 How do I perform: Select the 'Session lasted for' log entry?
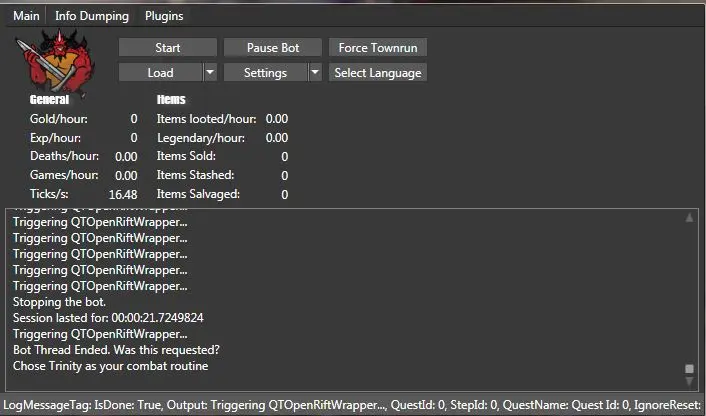point(108,318)
